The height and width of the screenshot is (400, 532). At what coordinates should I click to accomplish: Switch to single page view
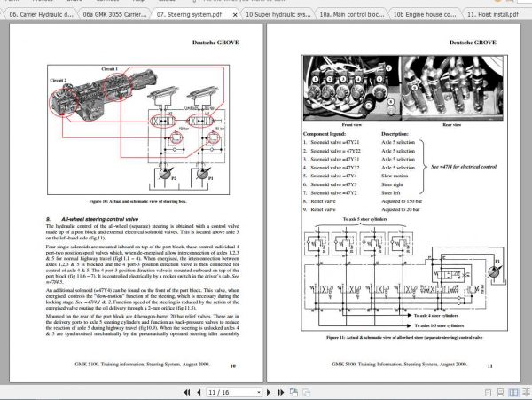click(x=488, y=393)
